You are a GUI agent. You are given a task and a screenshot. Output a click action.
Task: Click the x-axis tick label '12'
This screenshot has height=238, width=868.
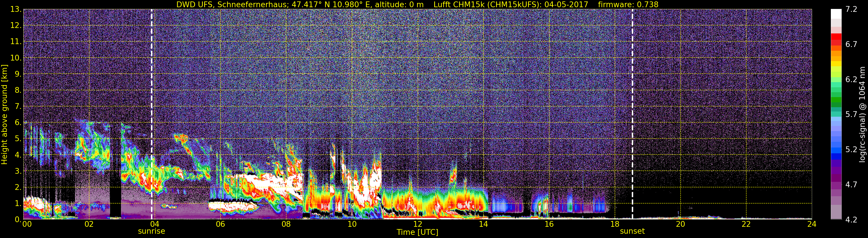tap(417, 224)
